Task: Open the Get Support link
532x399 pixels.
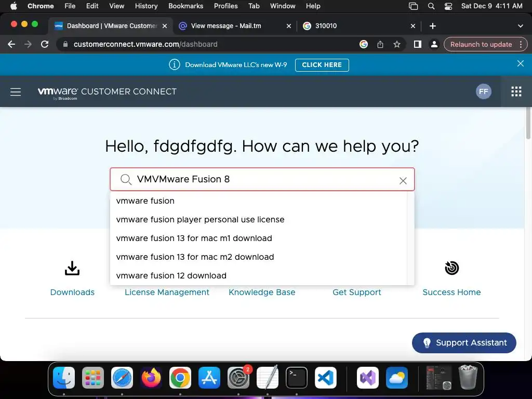Action: (356, 292)
